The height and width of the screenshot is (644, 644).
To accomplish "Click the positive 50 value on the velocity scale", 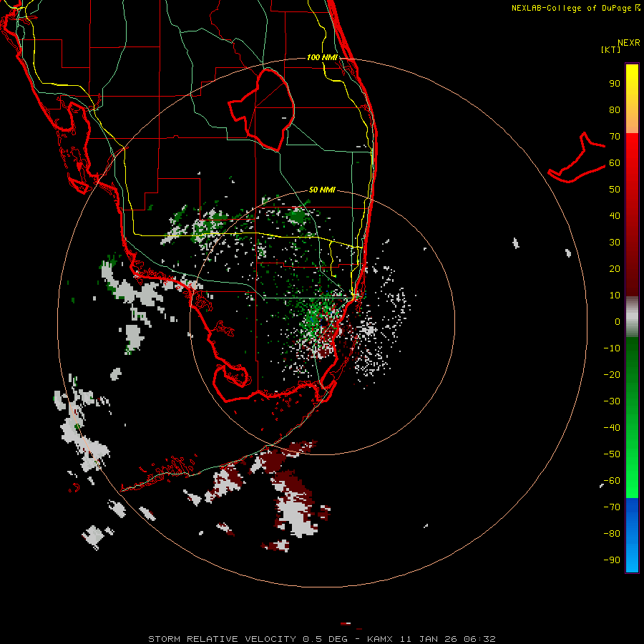I will tap(615, 190).
